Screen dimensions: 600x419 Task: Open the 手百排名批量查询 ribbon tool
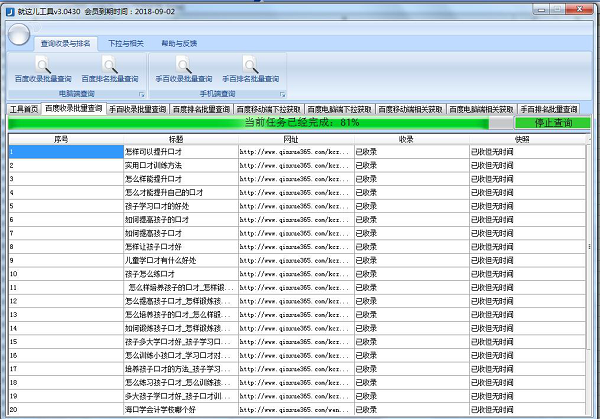249,69
